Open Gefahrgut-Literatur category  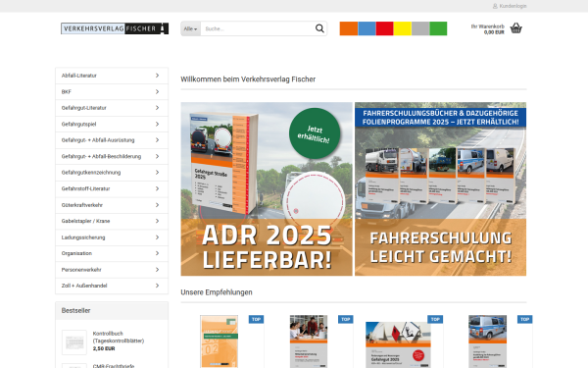[x=112, y=108]
